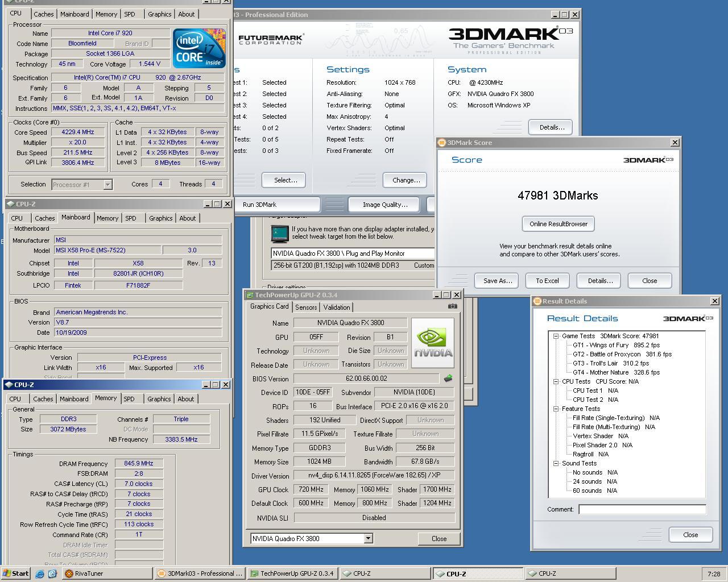Viewport: 728px width, 582px height.
Task: Select the 'GT1 - Wings of Fury' row
Action: (x=616, y=345)
